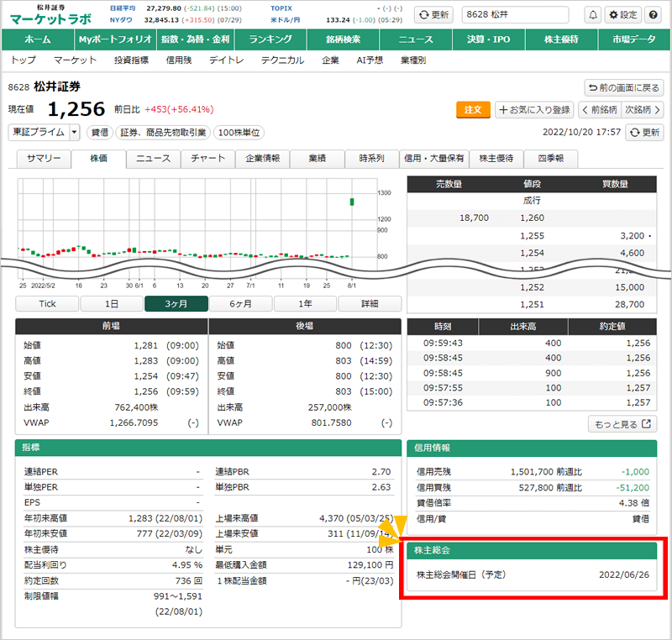Click 証券、商品先物取引業 sector tag
This screenshot has height=640, width=672.
pyautogui.click(x=163, y=133)
